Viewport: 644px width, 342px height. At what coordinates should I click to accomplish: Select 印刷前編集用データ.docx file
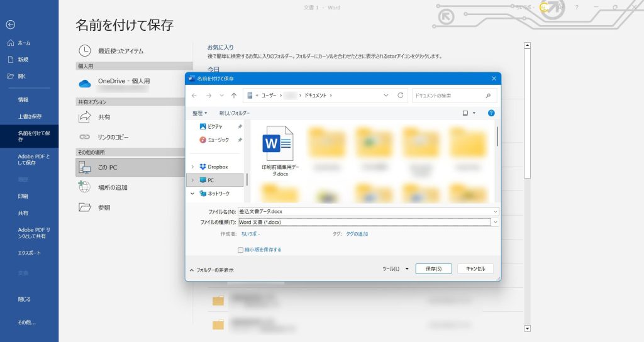pyautogui.click(x=280, y=151)
